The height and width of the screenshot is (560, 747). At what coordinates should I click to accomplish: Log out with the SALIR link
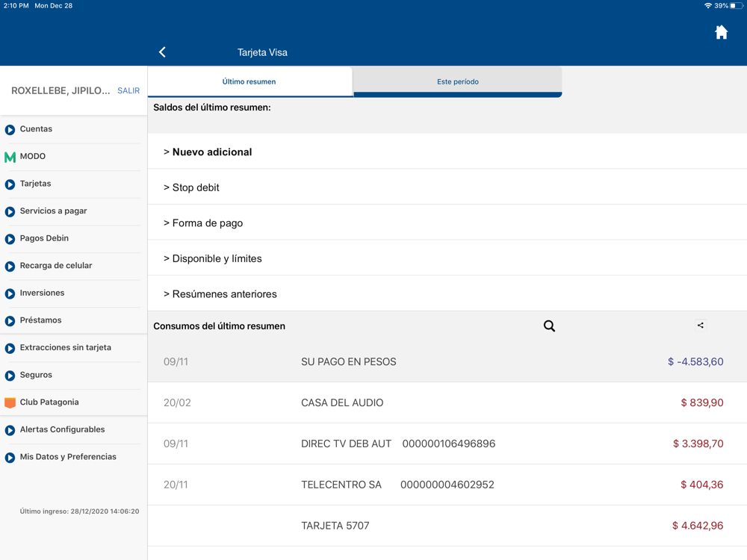coord(128,90)
